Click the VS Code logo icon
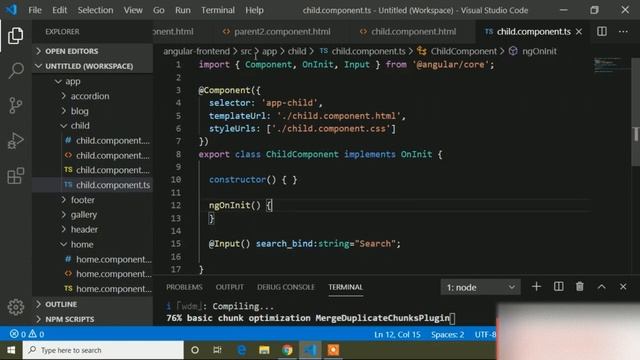 (11, 10)
